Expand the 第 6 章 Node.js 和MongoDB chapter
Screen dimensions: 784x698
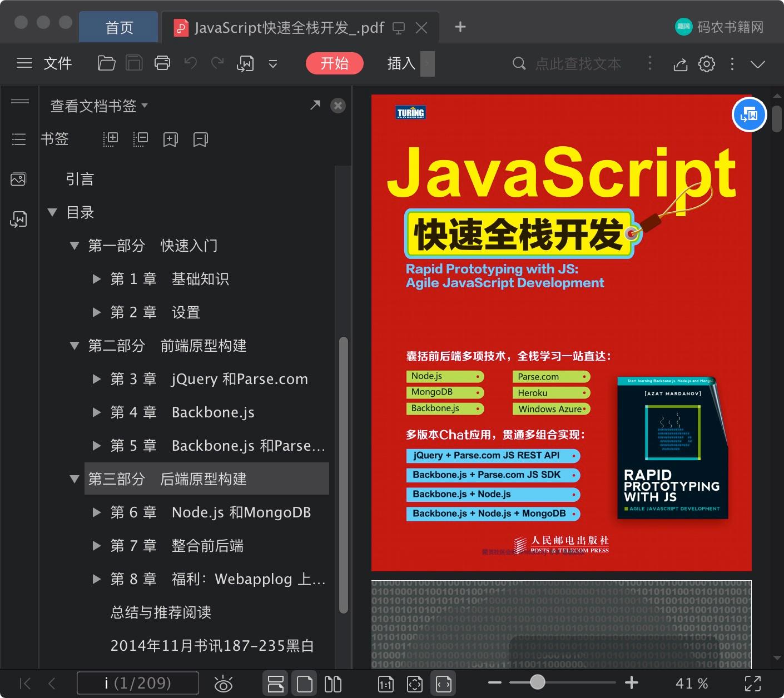click(x=96, y=512)
